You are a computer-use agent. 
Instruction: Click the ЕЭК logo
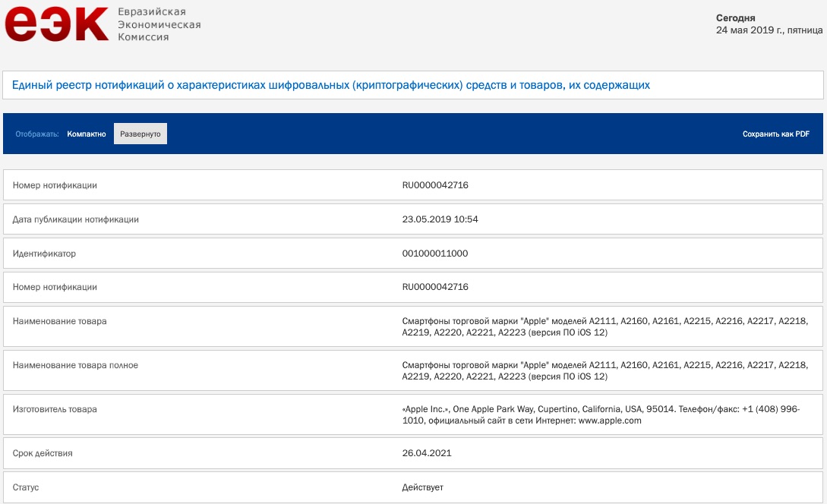[x=56, y=24]
